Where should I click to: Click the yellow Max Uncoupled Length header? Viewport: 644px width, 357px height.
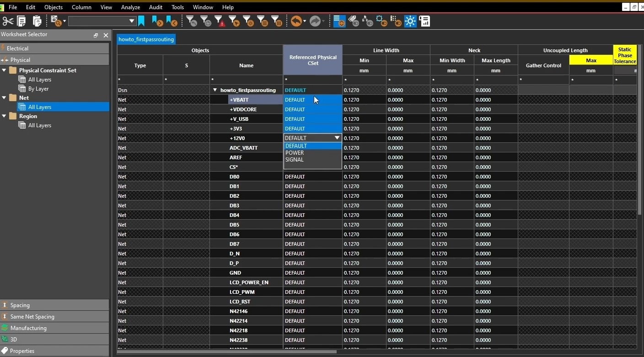pyautogui.click(x=591, y=60)
